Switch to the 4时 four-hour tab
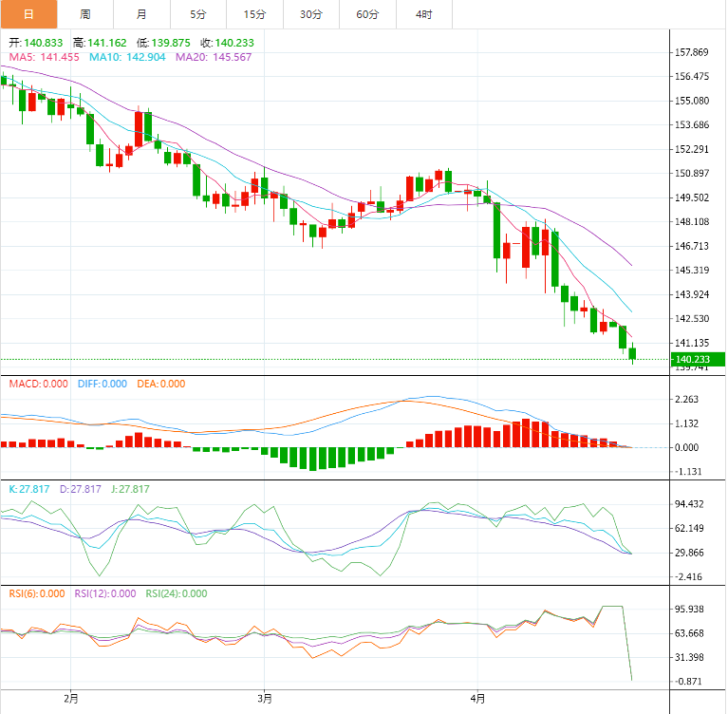Screen dimensions: 728x714 click(424, 14)
